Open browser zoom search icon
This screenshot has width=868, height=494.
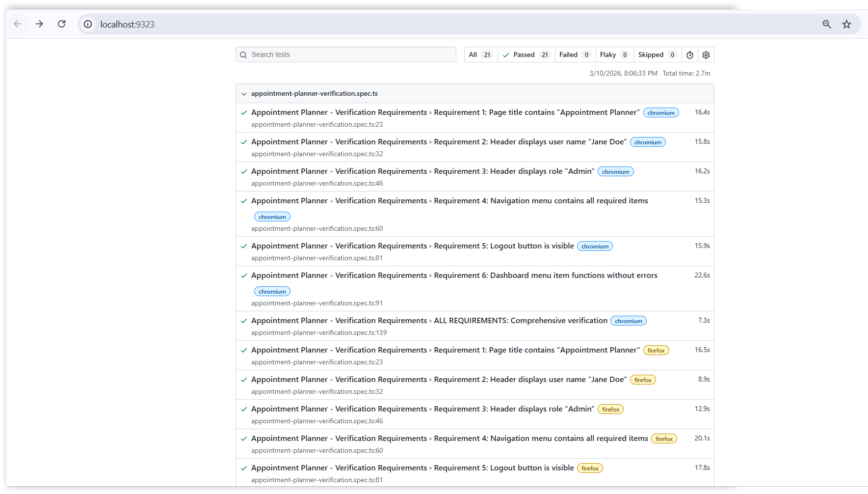tap(827, 24)
